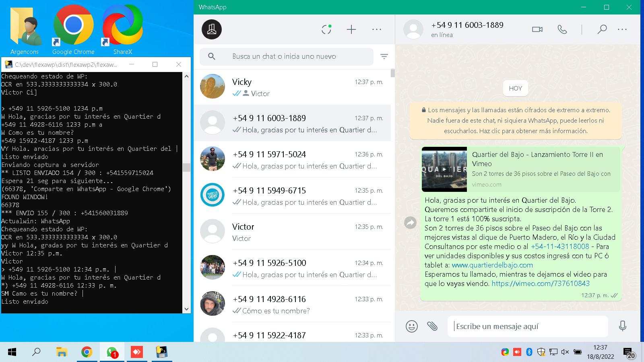Open the notification center with 20 notifications

[x=630, y=353]
